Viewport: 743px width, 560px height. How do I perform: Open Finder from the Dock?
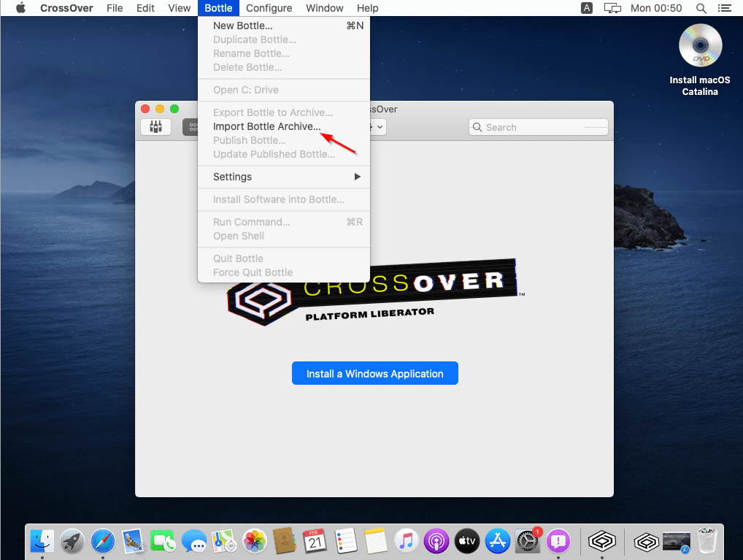[42, 541]
